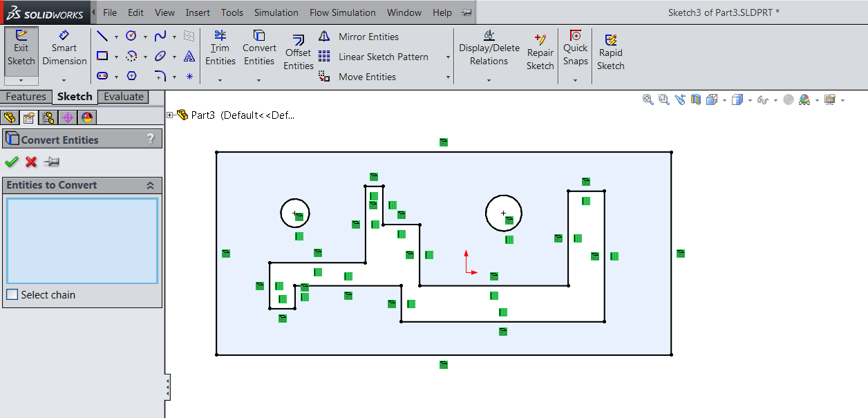Select the Smart Dimension tool

pyautogui.click(x=64, y=48)
